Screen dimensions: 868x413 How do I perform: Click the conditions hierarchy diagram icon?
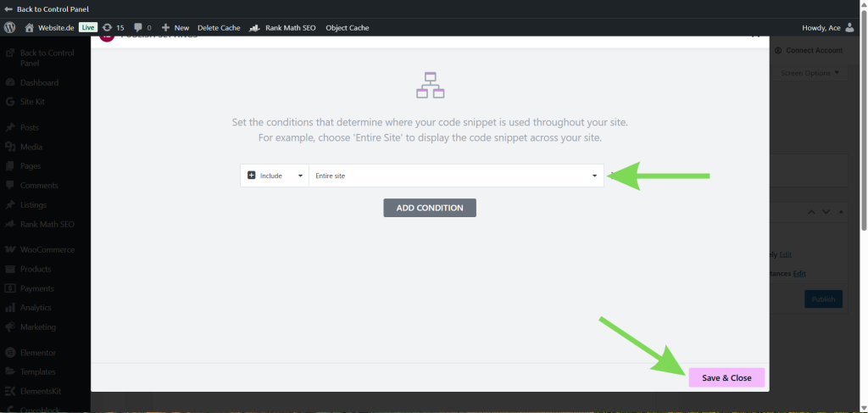tap(430, 86)
